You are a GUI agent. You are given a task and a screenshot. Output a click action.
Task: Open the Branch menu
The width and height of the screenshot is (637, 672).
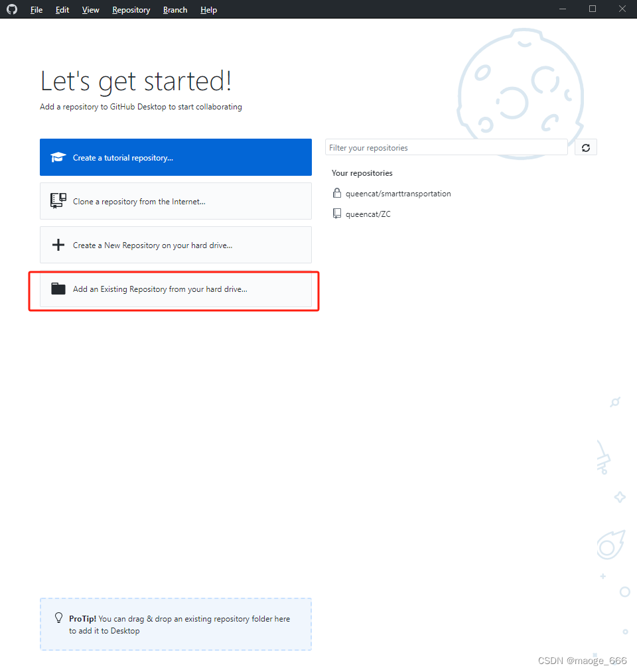175,9
